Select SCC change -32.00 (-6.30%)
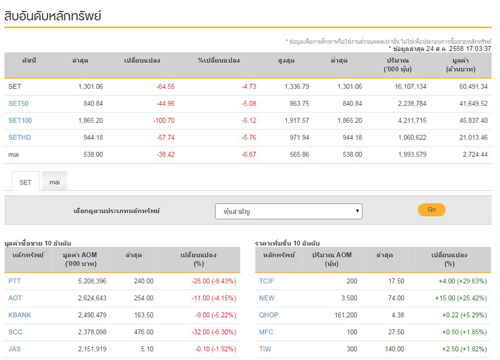This screenshot has height=360, width=500. tap(214, 332)
